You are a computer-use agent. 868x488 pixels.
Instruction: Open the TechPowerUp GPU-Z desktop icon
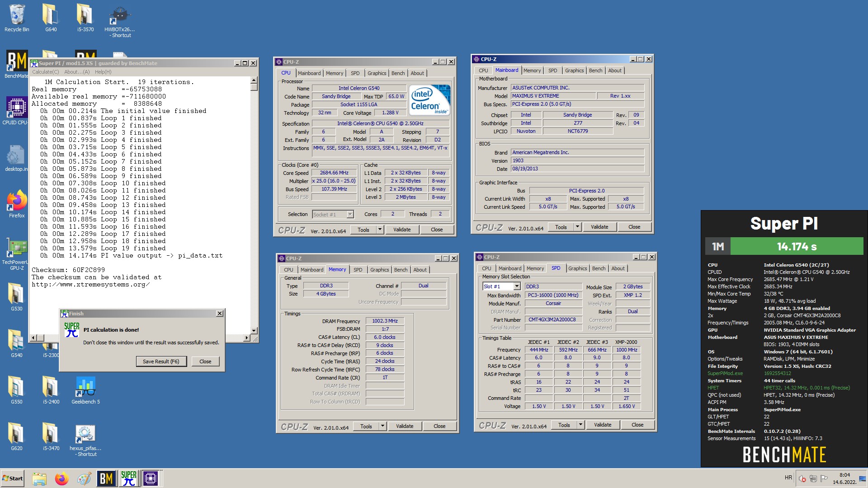tap(17, 254)
